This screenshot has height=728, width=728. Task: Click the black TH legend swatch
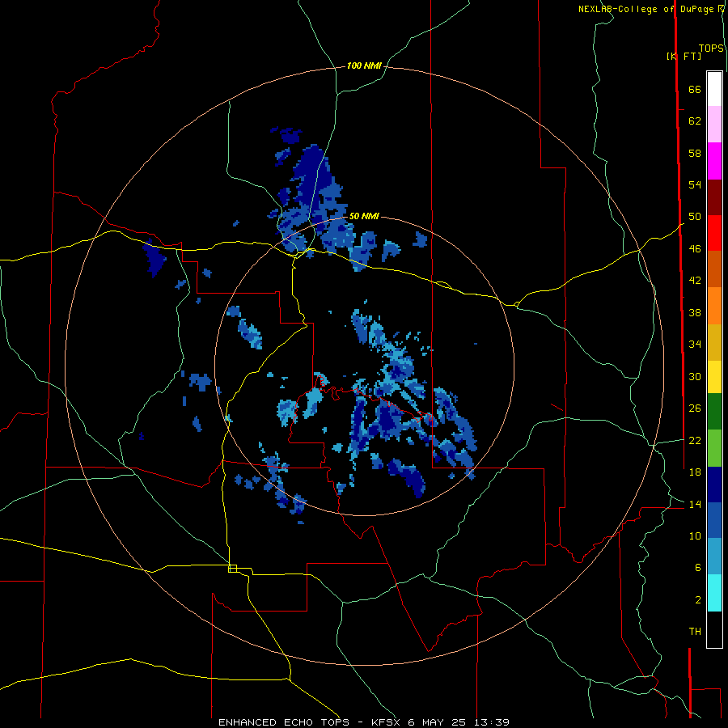tap(714, 629)
